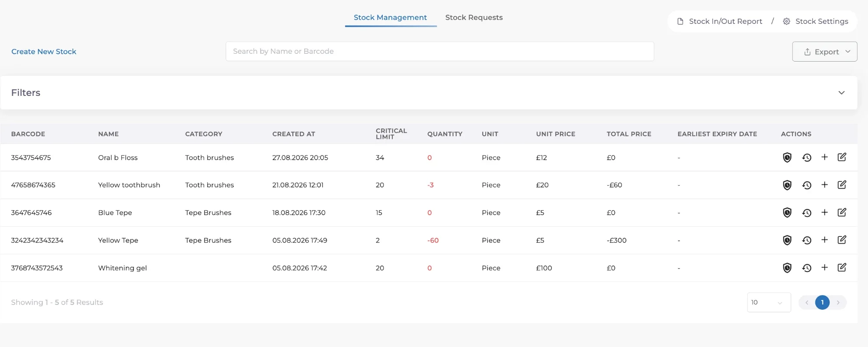868x347 pixels.
Task: Switch to the Stock Management tab
Action: (390, 17)
